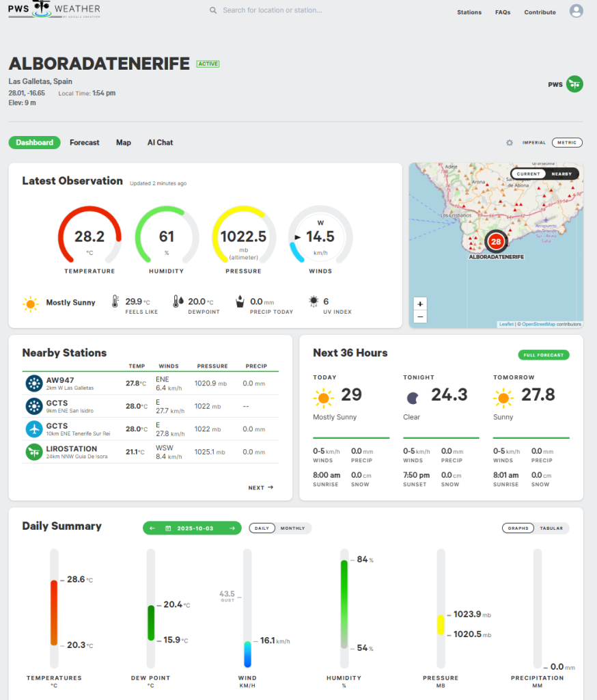Open the Forecast tab
The image size is (597, 700).
[85, 143]
